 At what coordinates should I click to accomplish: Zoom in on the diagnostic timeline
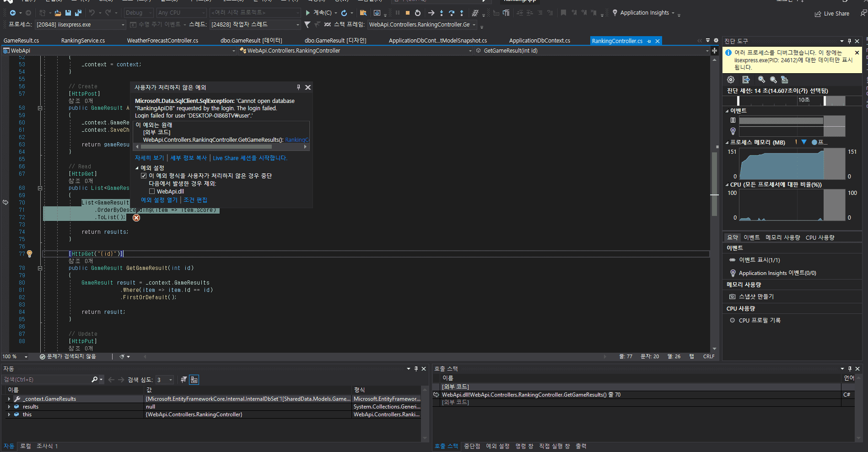coord(761,80)
